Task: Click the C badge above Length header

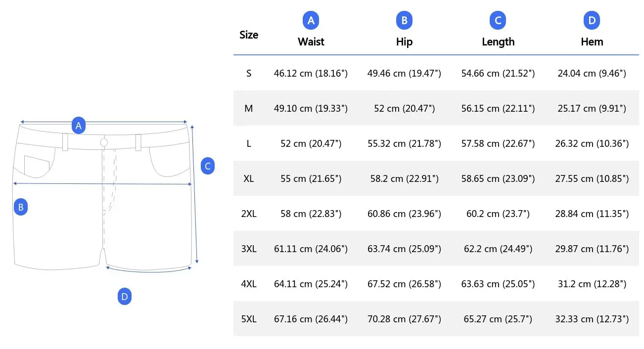Action: click(x=498, y=20)
